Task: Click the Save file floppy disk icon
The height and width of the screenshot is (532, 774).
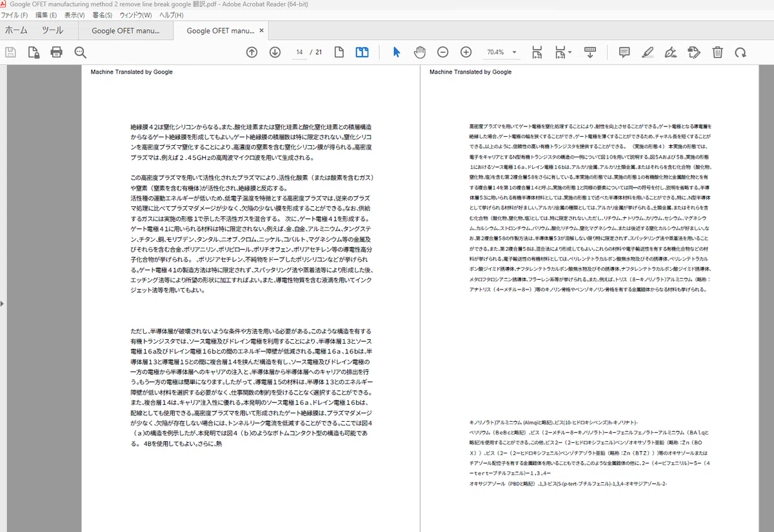Action: (10, 52)
